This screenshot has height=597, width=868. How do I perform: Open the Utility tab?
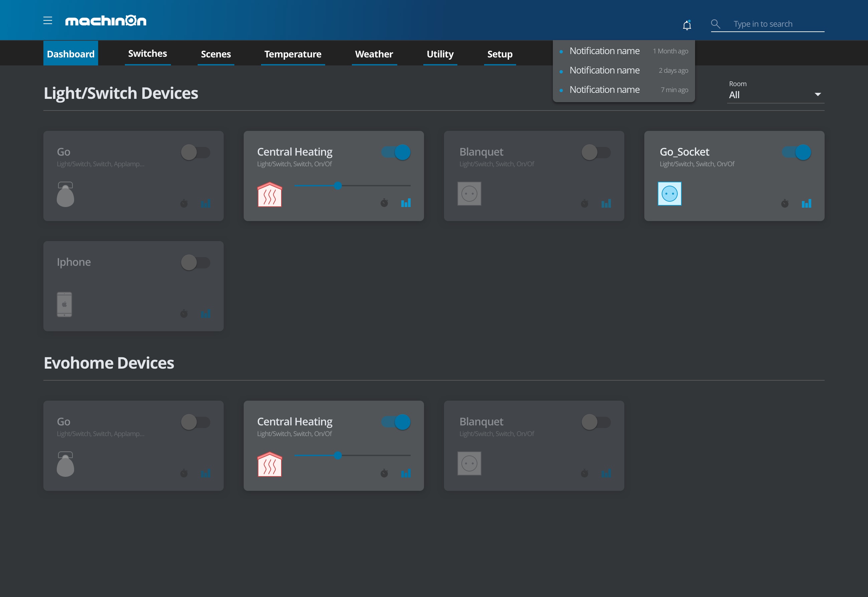tap(440, 53)
